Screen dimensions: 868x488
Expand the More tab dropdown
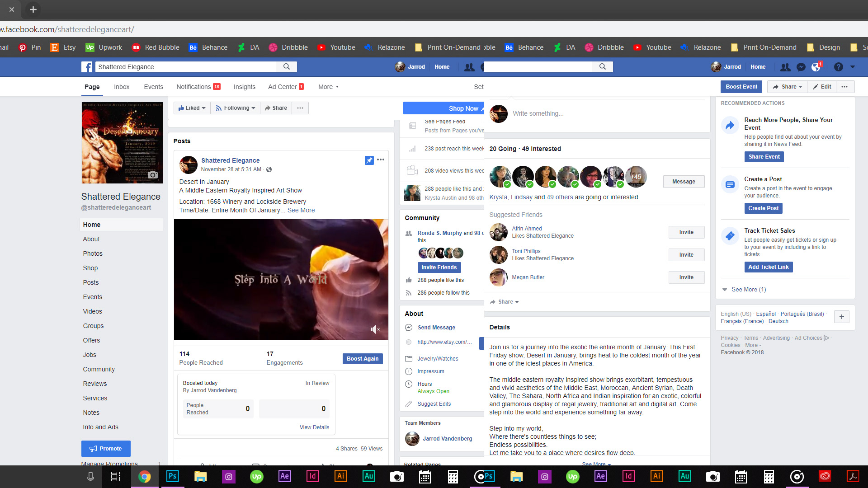(x=328, y=87)
